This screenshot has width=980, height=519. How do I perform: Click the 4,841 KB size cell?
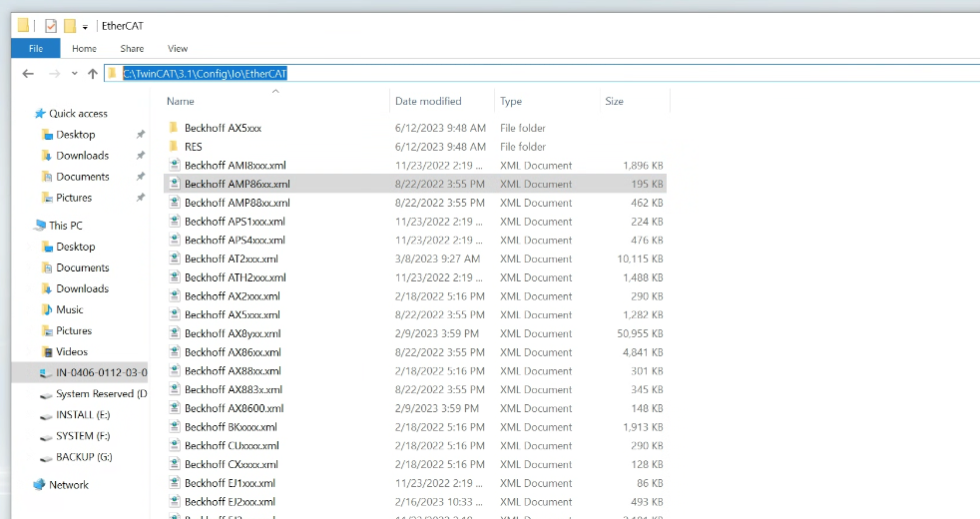tap(643, 352)
